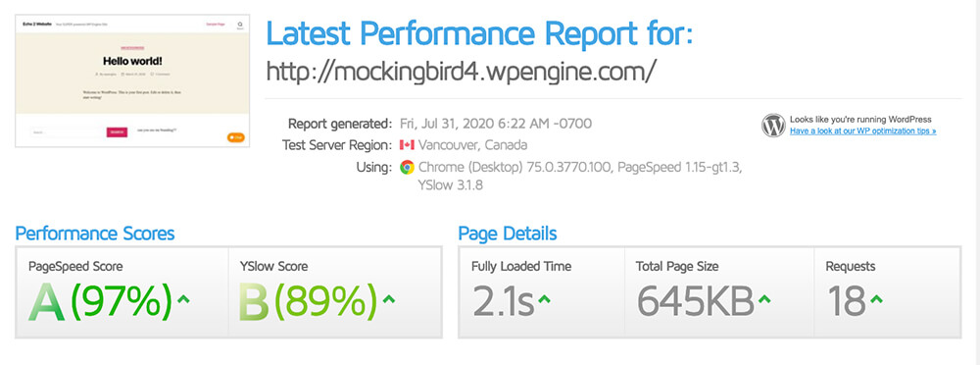Click the site screenshot thumbnail
The width and height of the screenshot is (980, 365).
pos(132,80)
